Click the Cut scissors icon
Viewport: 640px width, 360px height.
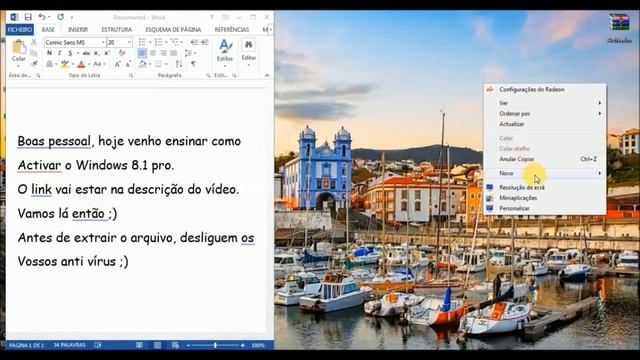coord(34,42)
